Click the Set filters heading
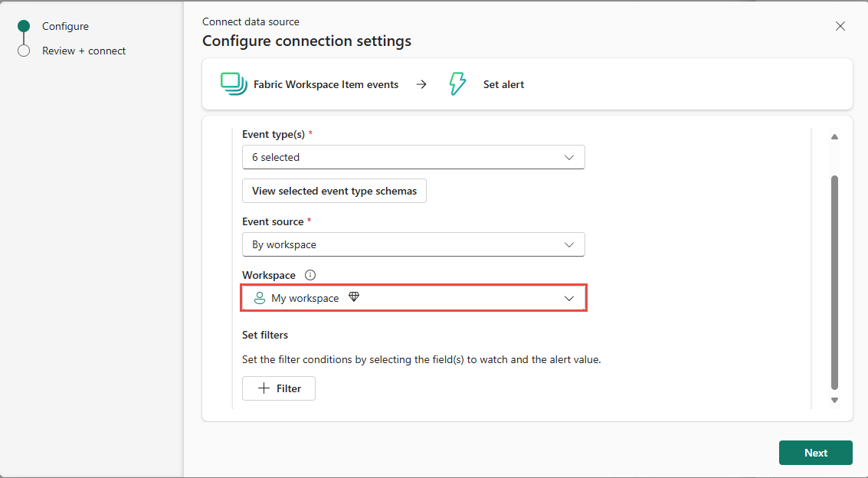Screen dimensions: 868x478 point(265,335)
